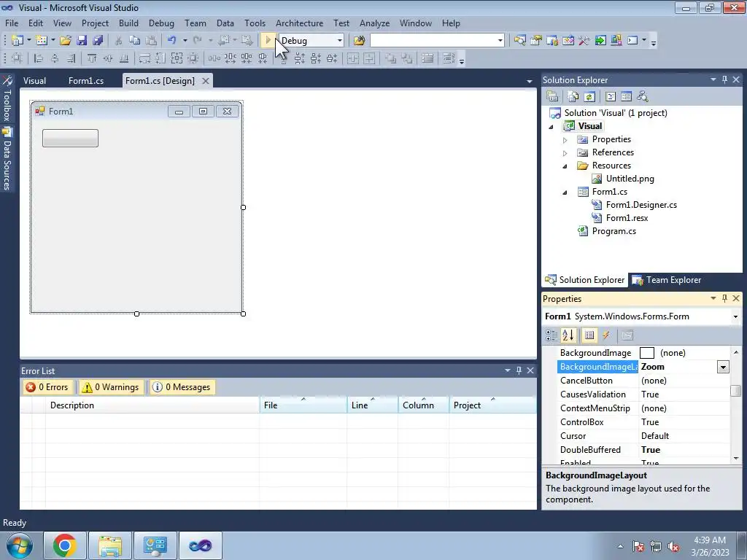Open the Architecture menu

[x=299, y=23]
